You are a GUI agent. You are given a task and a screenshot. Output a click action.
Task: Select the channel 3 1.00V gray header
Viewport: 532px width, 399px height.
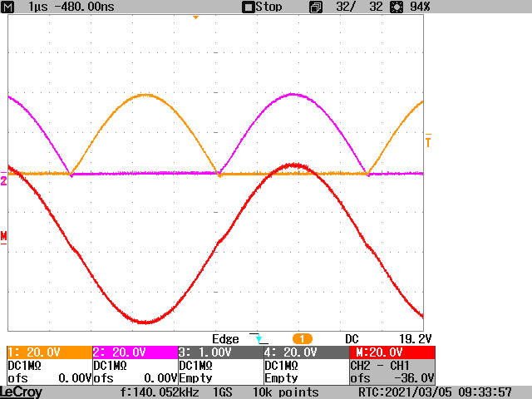(x=221, y=352)
